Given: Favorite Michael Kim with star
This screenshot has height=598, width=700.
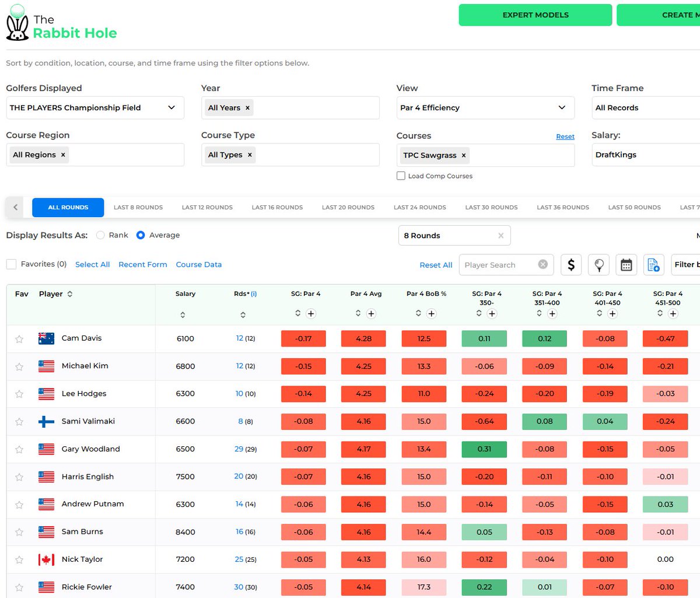Looking at the screenshot, I should pos(19,366).
